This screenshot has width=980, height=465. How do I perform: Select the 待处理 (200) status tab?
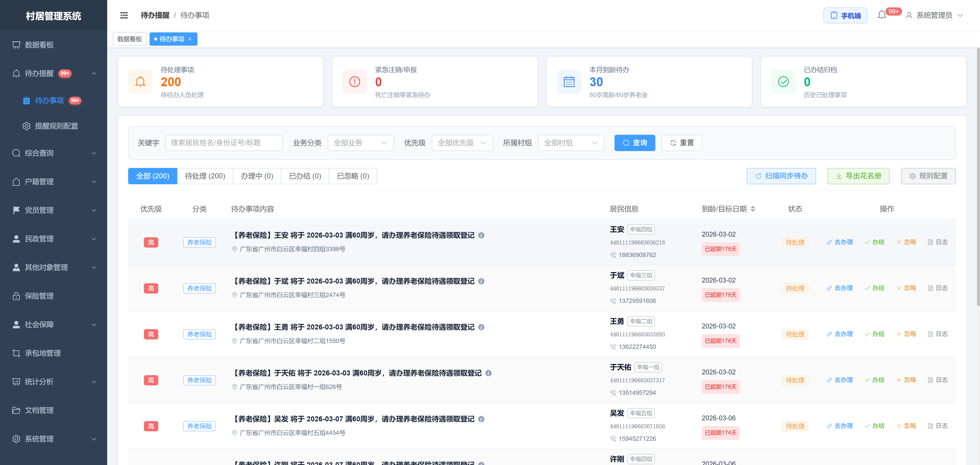[x=205, y=176]
